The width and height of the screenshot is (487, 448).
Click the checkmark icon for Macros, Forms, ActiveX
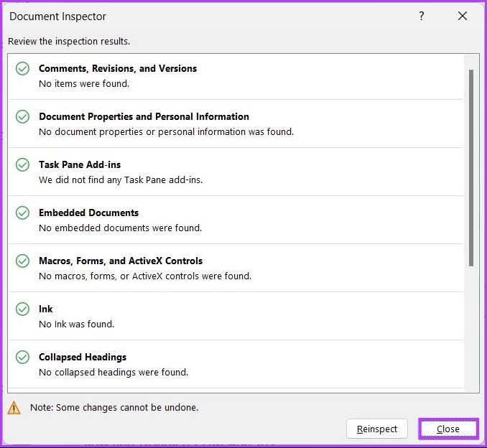click(23, 261)
